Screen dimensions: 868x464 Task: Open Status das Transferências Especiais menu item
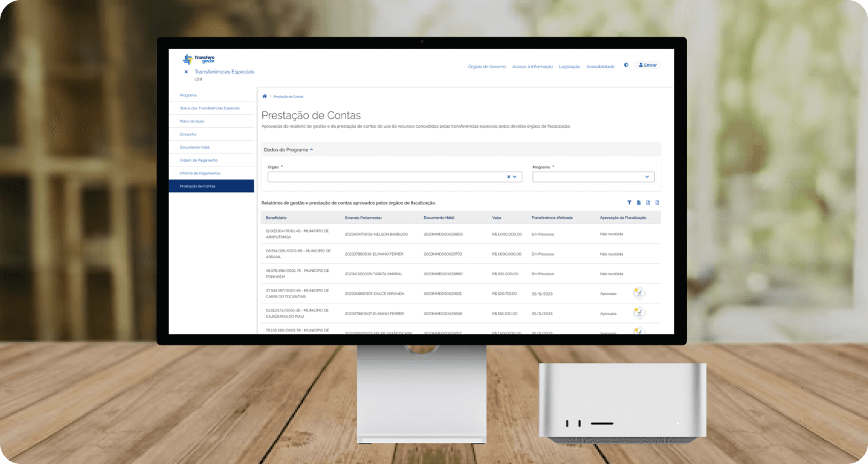point(211,108)
